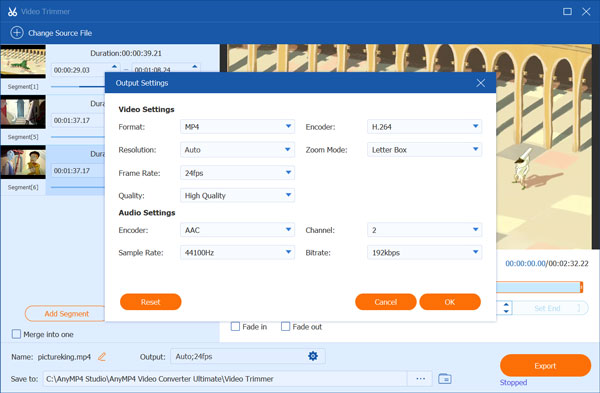Enable the Fade out checkbox
600x393 pixels.
click(285, 326)
